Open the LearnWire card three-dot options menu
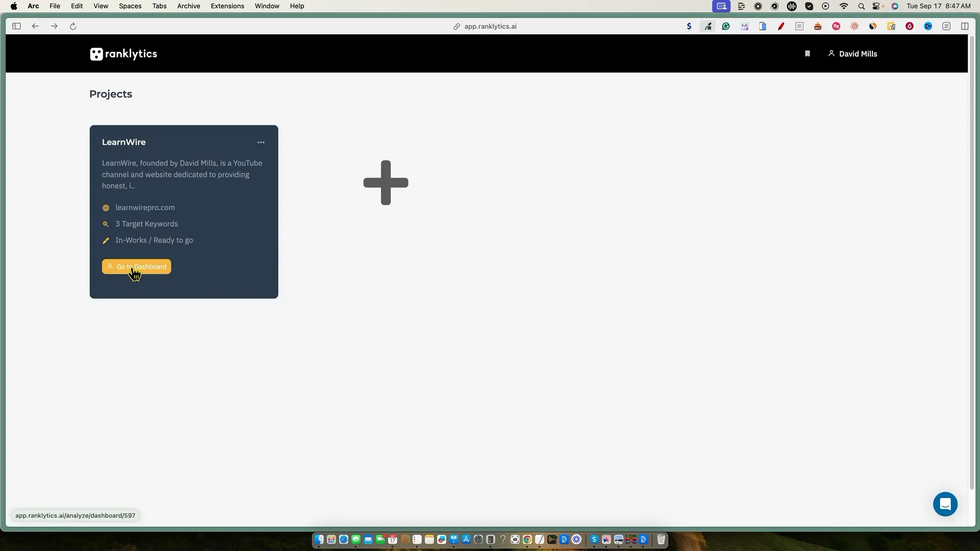This screenshot has height=551, width=980. (x=261, y=142)
